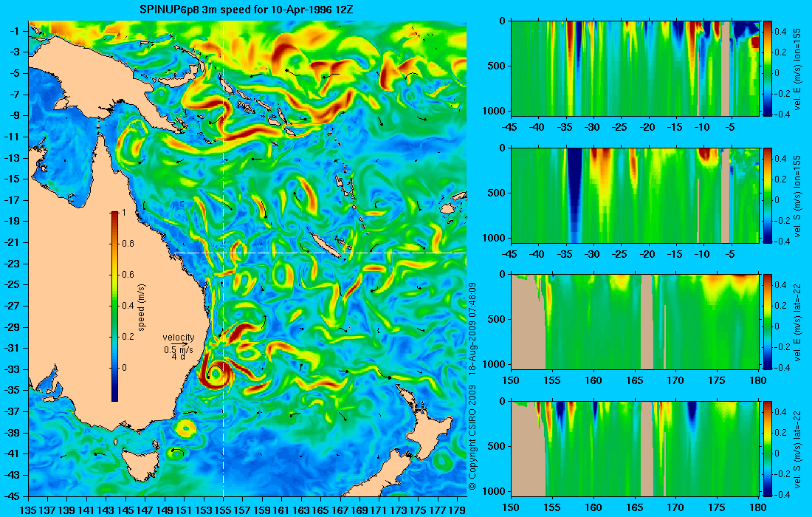Open the vel. E lon=155 section plot
The height and width of the screenshot is (517, 812).
click(x=635, y=69)
